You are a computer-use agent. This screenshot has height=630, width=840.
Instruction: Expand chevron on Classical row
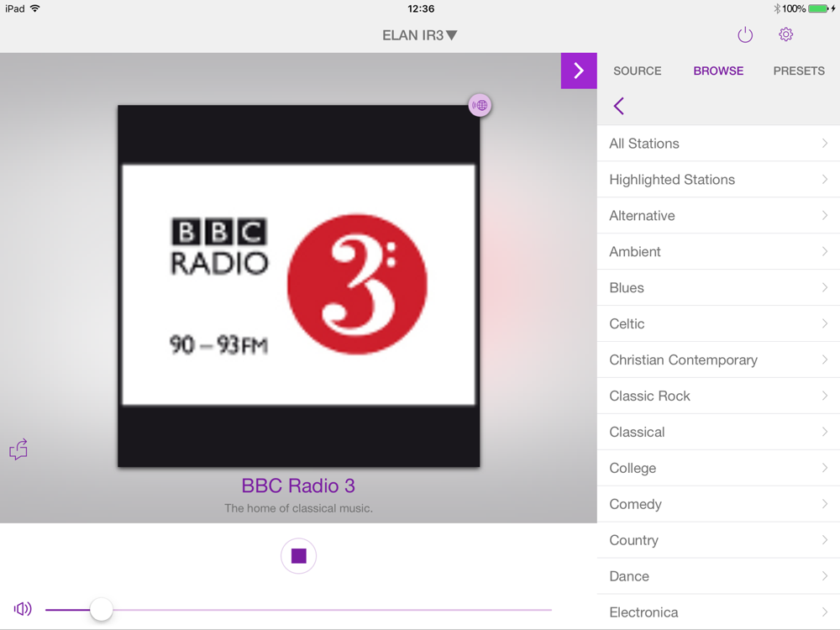click(825, 432)
